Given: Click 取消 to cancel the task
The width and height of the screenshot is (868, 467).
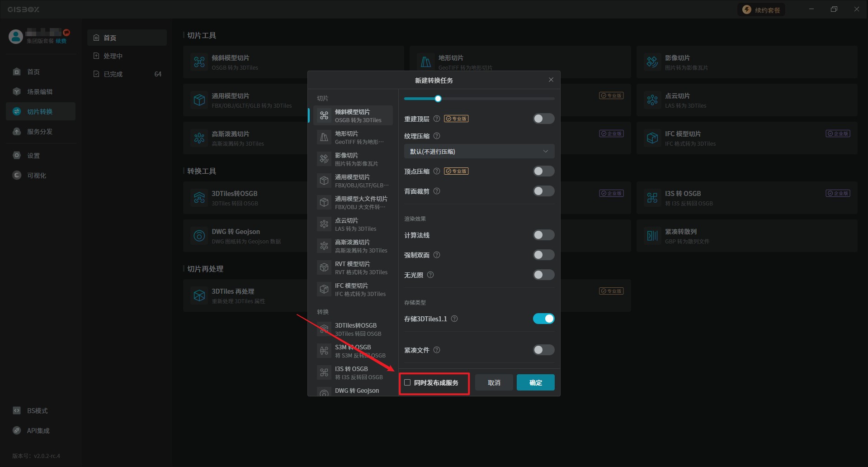Looking at the screenshot, I should click(x=494, y=382).
